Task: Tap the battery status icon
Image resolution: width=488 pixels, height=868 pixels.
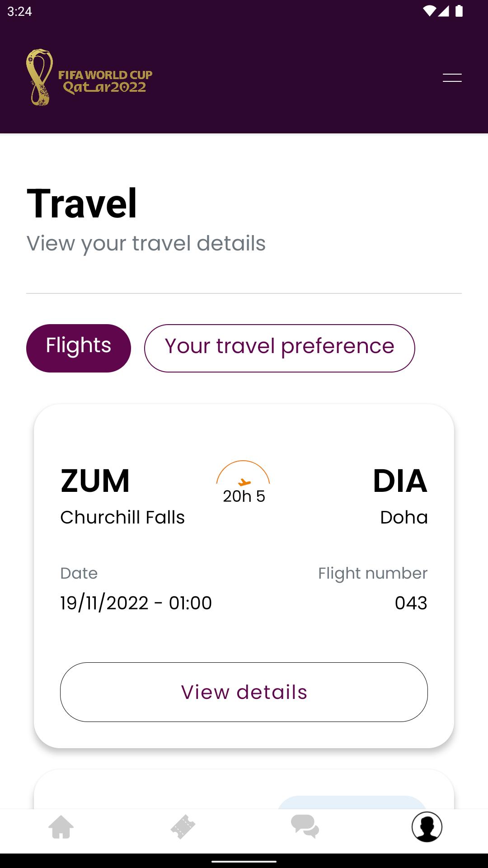Action: [x=459, y=11]
